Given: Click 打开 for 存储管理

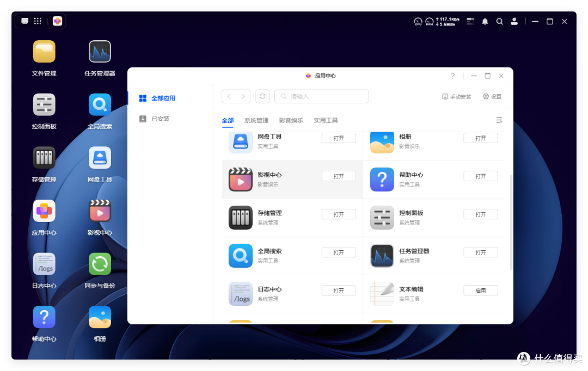Looking at the screenshot, I should (x=339, y=214).
